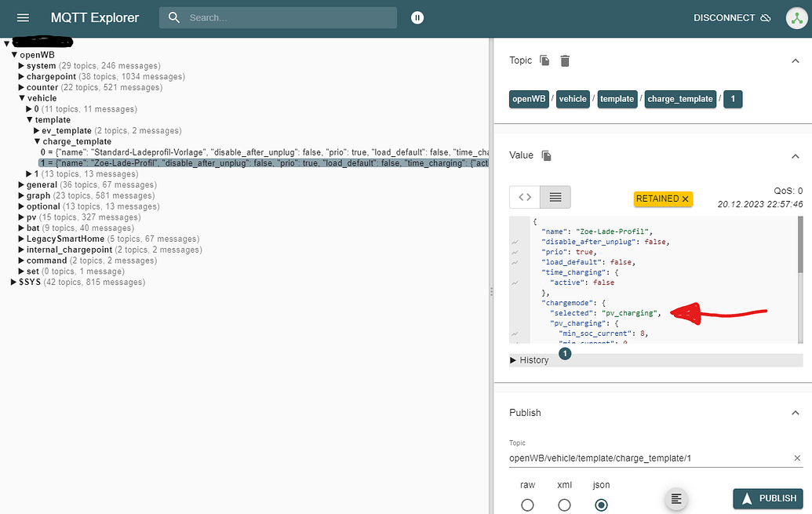Viewport: 812px width, 514px height.
Task: Click the charge_template topic breadcrumb
Action: coord(680,99)
